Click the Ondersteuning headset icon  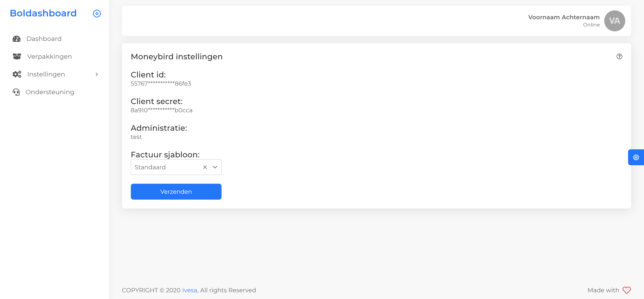click(16, 92)
